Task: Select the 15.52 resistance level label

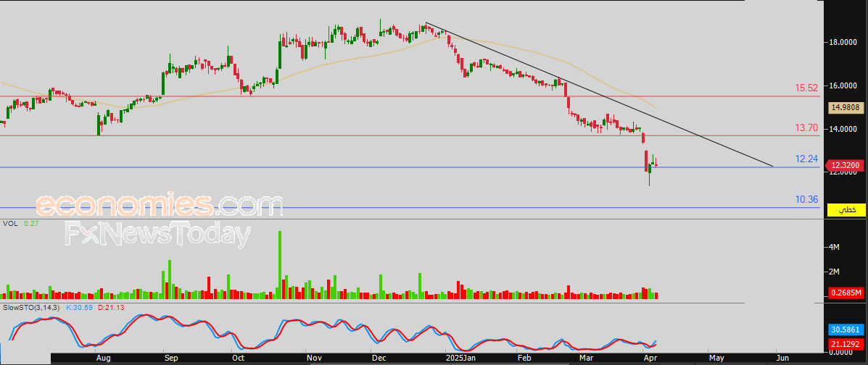Action: coord(806,88)
